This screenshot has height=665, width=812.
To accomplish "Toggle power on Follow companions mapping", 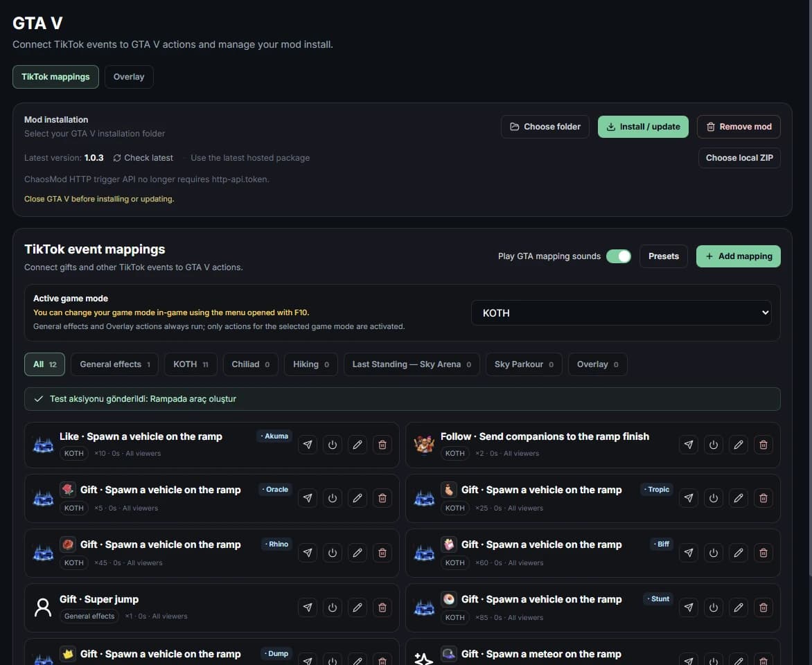I will (x=714, y=445).
